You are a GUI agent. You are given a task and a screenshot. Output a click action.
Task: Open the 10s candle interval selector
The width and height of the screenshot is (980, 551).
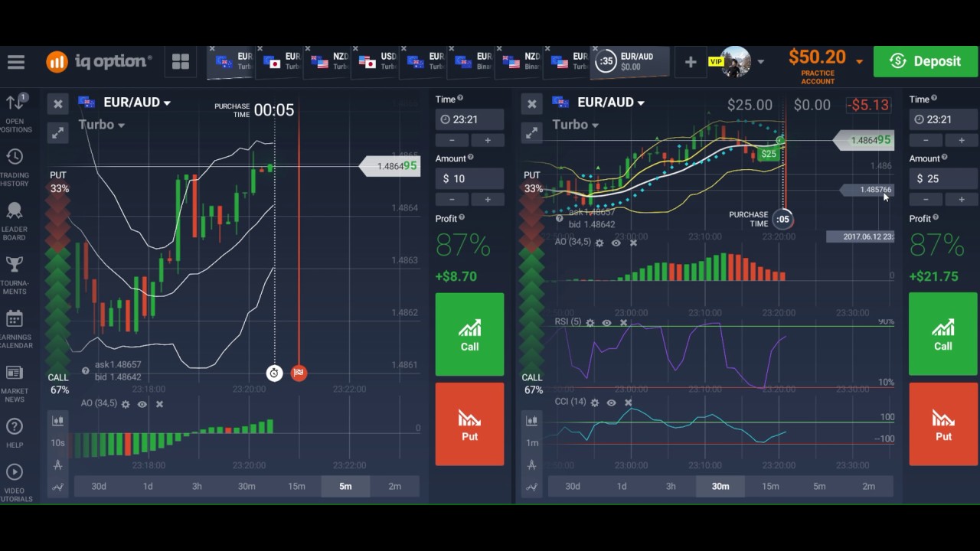(x=58, y=443)
